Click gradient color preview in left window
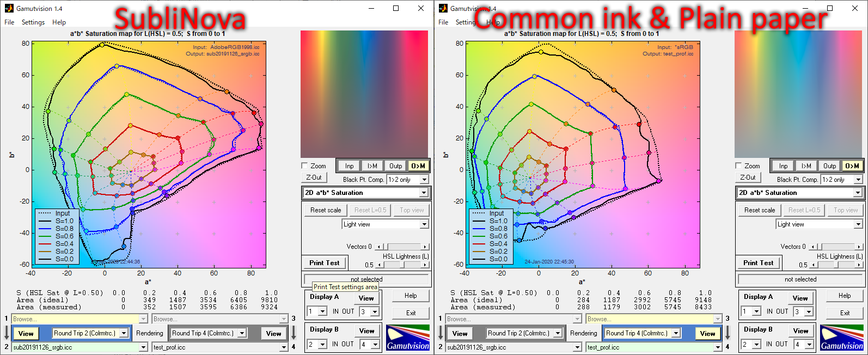868x355 pixels. click(364, 94)
